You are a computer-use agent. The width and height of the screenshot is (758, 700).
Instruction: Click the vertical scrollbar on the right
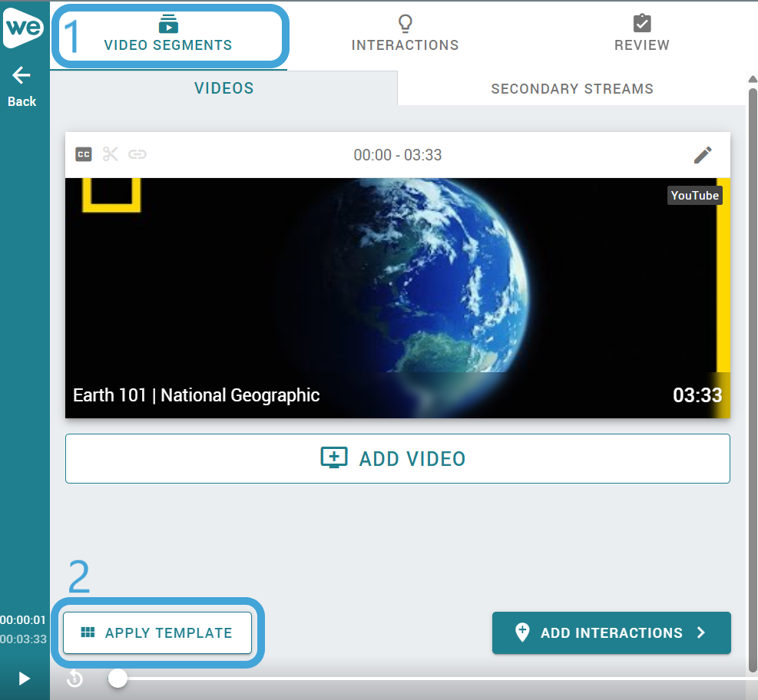coord(753,379)
